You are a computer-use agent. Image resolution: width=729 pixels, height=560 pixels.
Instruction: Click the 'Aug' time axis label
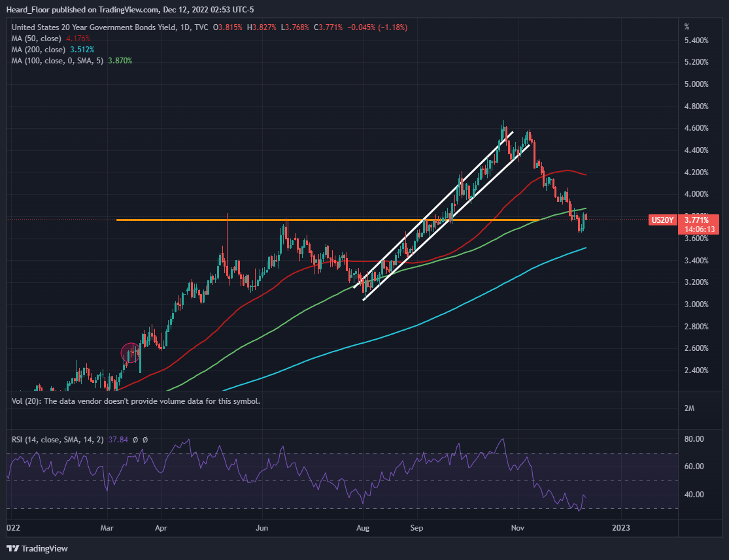[x=363, y=528]
